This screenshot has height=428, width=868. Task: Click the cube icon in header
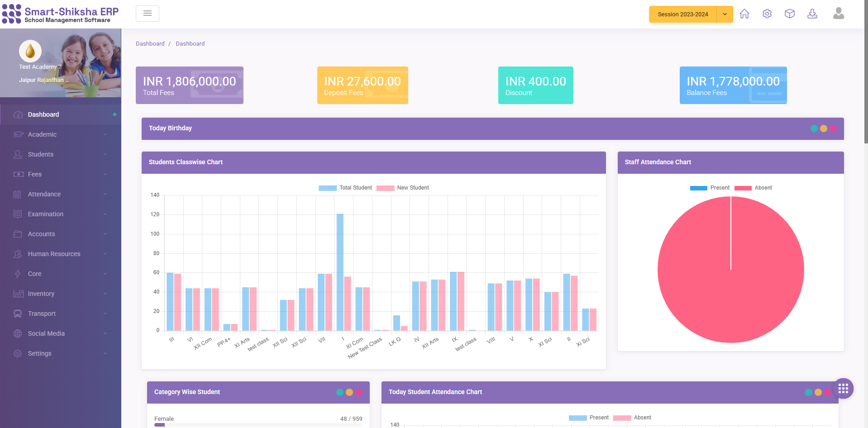790,14
